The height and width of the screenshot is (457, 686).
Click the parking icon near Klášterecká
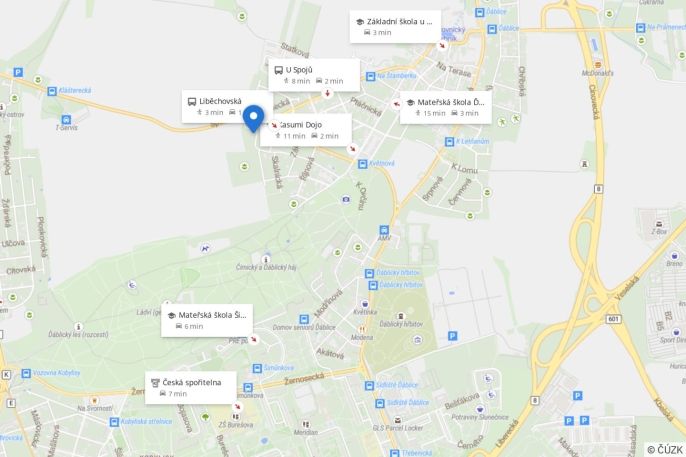pyautogui.click(x=18, y=72)
